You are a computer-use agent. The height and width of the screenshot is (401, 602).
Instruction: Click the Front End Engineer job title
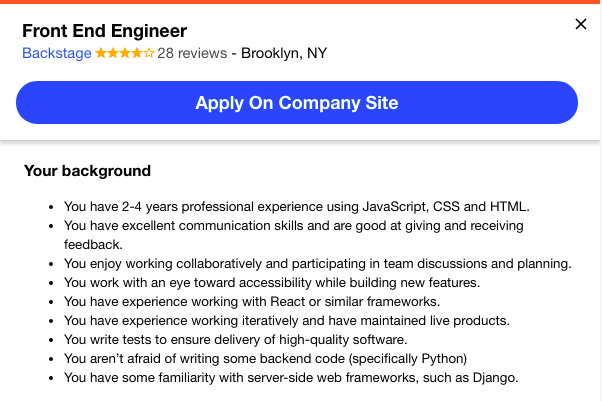[x=104, y=31]
